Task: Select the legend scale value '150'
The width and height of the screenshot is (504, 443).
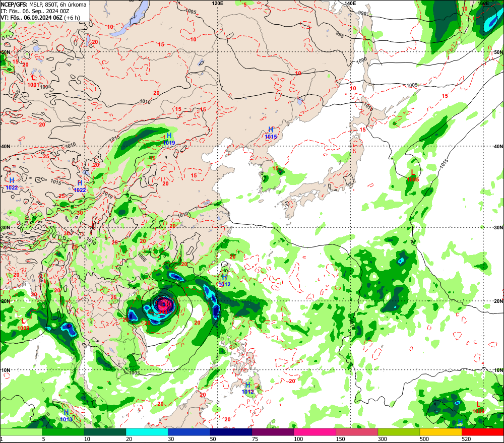Action: pyautogui.click(x=340, y=439)
